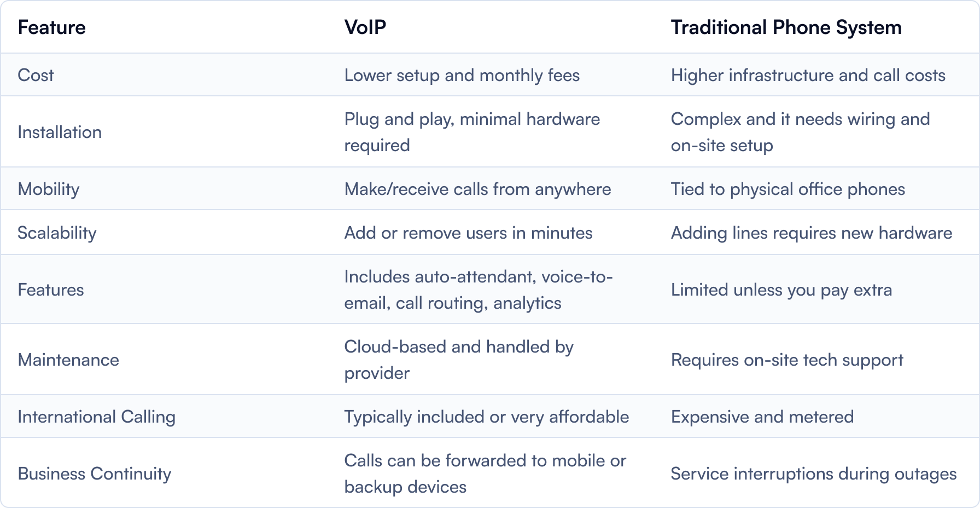980x508 pixels.
Task: Click 'Requires on-site tech support' cell
Action: (x=787, y=360)
